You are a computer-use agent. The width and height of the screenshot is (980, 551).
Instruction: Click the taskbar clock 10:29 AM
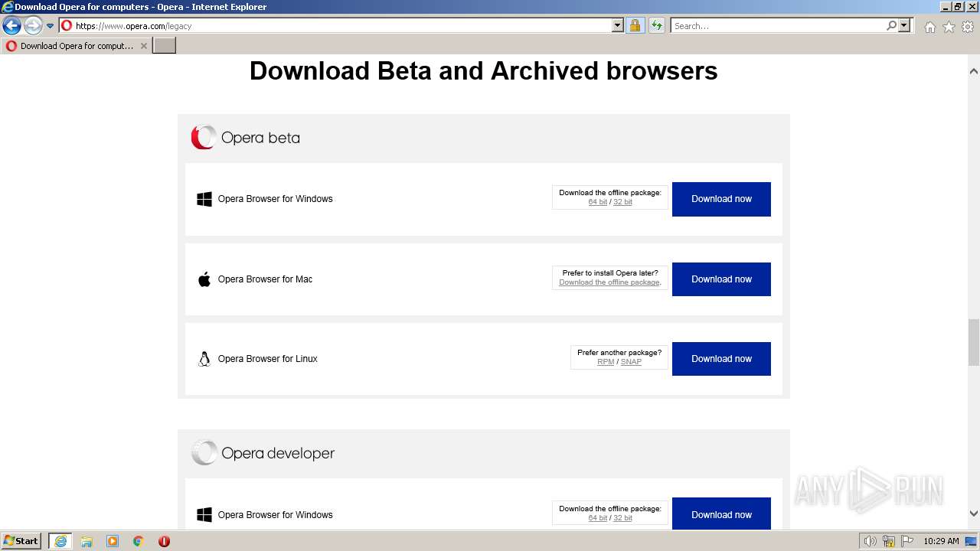(x=941, y=541)
